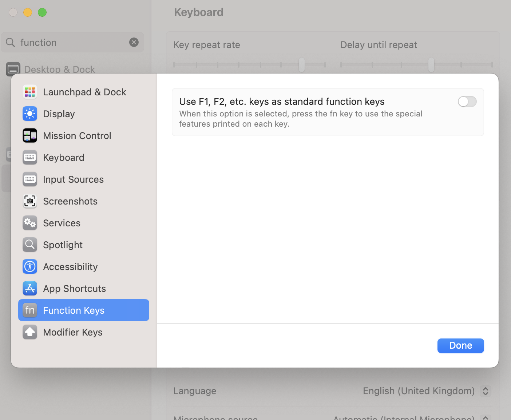Select Input Sources in the list
The width and height of the screenshot is (511, 420).
pos(73,179)
